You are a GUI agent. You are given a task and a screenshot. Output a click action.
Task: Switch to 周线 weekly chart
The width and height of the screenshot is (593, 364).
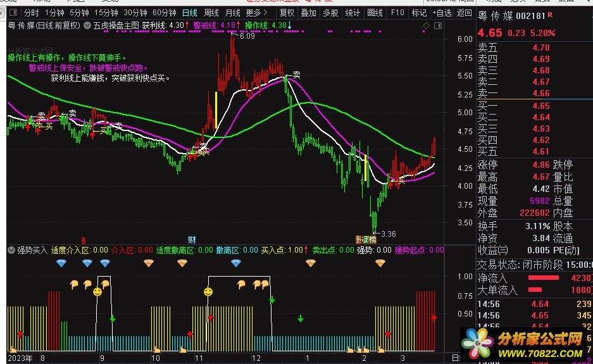pos(211,13)
